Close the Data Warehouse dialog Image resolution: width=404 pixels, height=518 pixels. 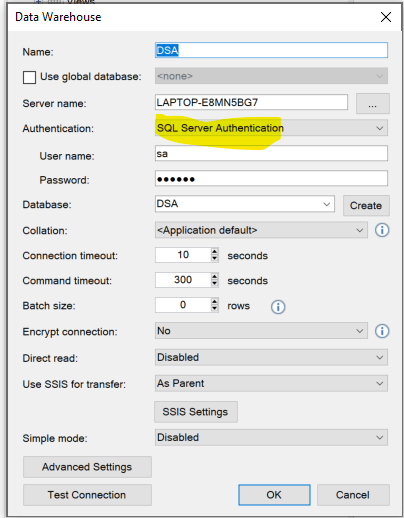pos(386,17)
